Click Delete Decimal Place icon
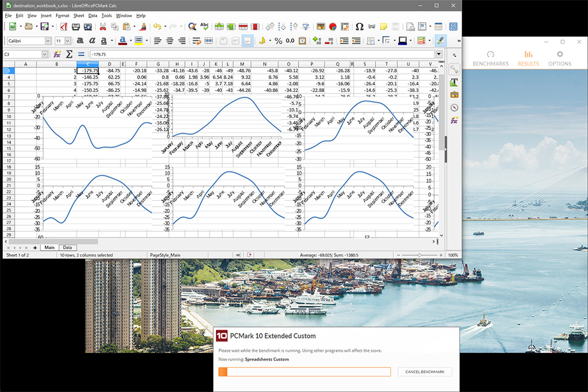This screenshot has width=588, height=392. (x=329, y=41)
